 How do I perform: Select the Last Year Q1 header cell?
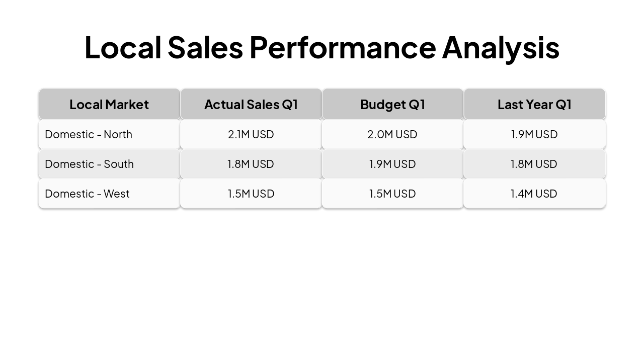click(534, 104)
